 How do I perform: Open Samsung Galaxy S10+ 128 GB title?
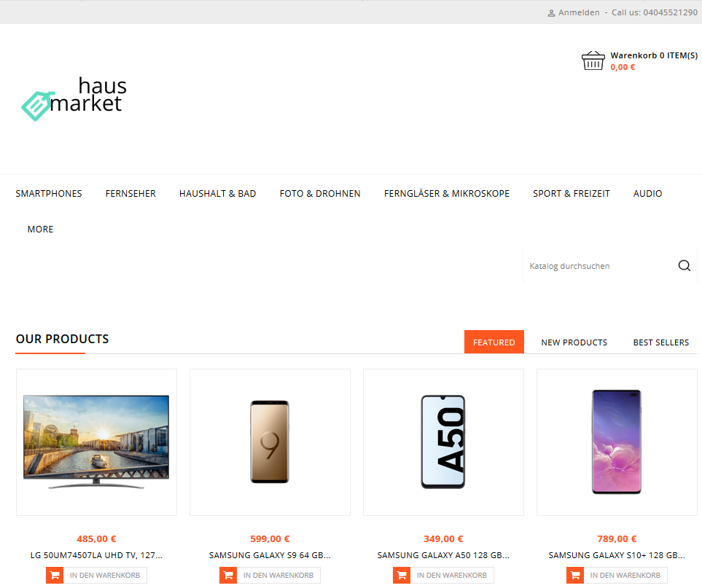tap(617, 555)
